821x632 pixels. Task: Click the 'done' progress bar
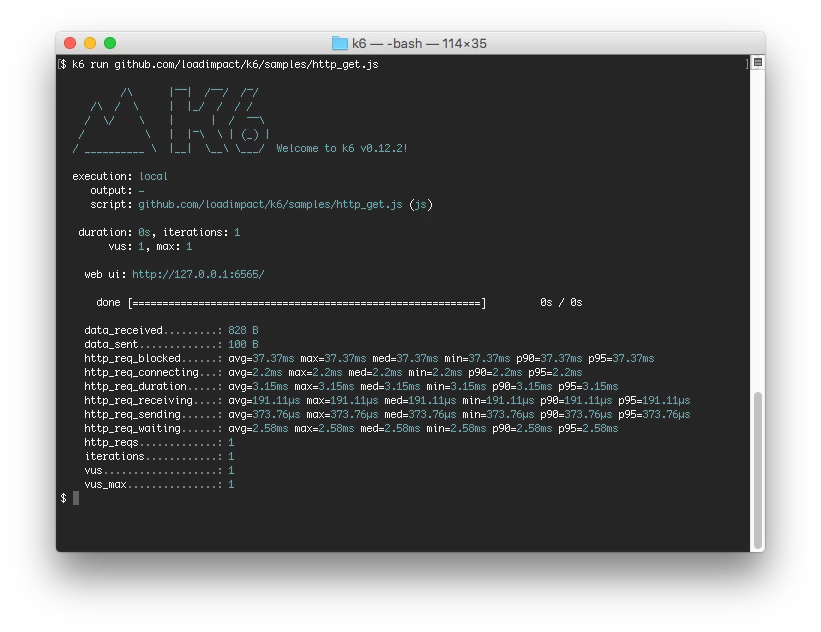tap(307, 303)
